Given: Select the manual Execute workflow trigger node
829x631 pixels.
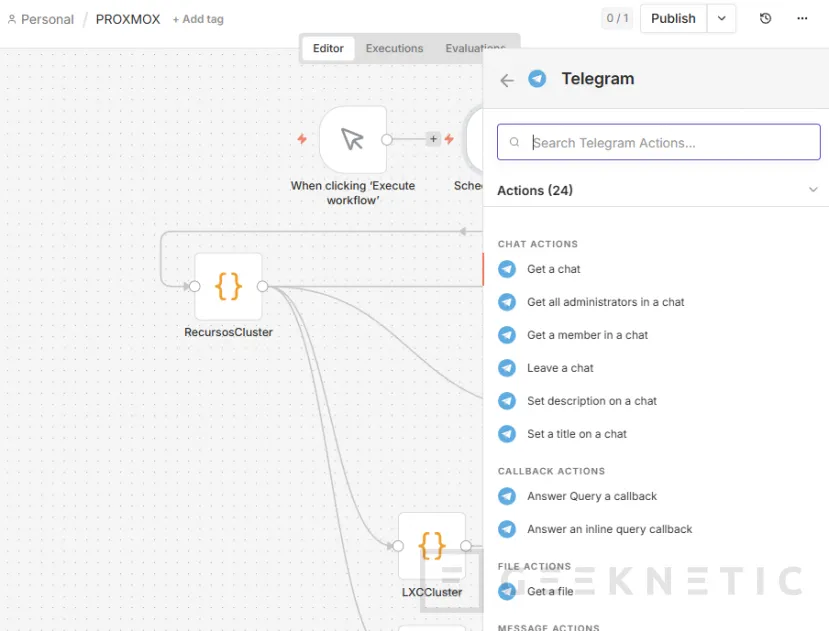Looking at the screenshot, I should click(352, 140).
